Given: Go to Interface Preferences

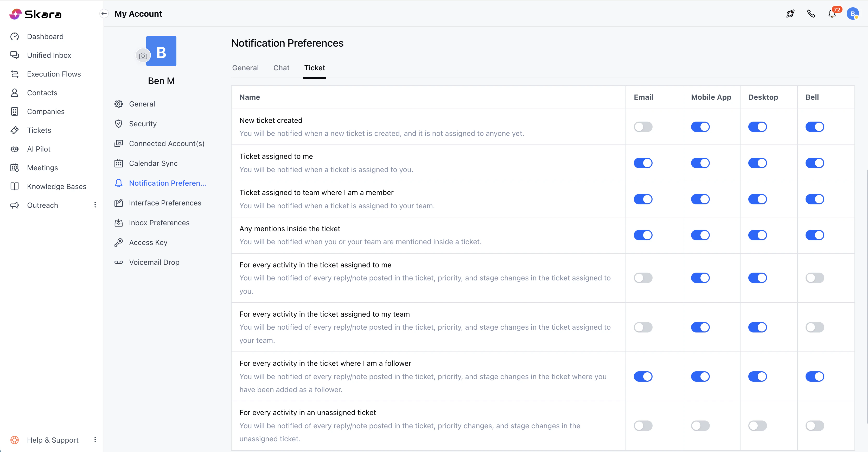Looking at the screenshot, I should pyautogui.click(x=165, y=203).
